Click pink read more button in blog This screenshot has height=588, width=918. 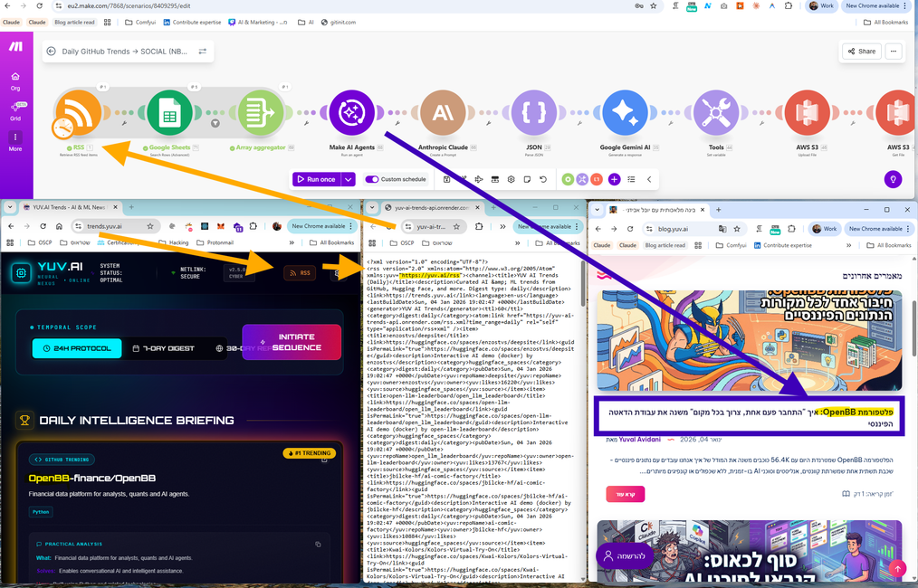pyautogui.click(x=626, y=495)
